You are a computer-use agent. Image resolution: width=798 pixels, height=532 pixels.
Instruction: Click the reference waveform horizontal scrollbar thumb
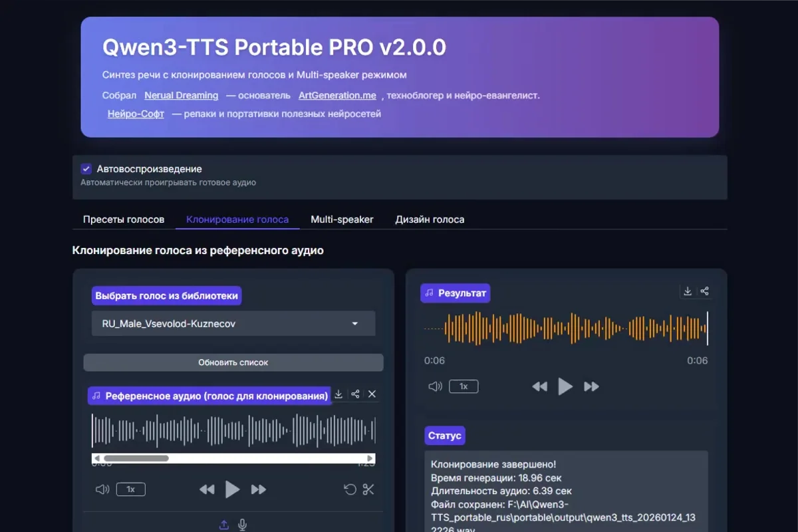pos(136,458)
